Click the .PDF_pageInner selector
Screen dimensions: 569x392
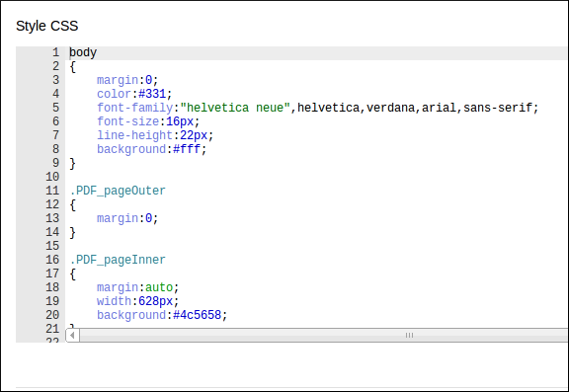click(x=118, y=260)
